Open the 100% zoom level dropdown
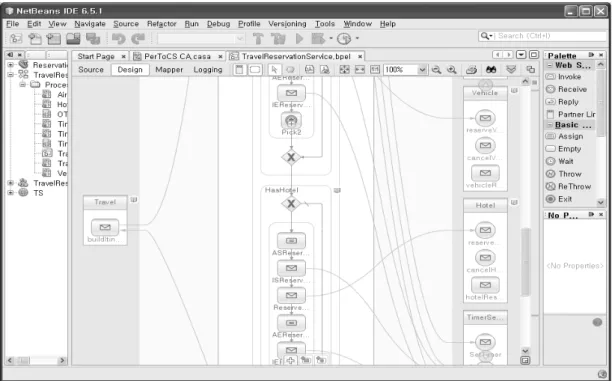612x381 pixels. tap(422, 69)
